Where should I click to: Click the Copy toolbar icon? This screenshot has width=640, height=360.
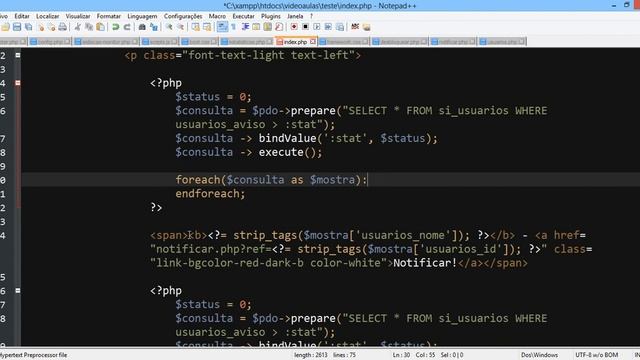(x=89, y=27)
